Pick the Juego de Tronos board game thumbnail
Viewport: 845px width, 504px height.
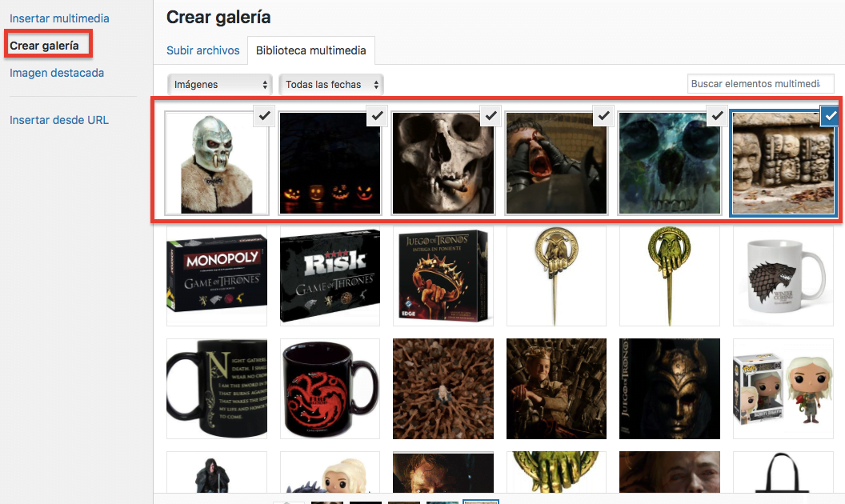[x=443, y=276]
